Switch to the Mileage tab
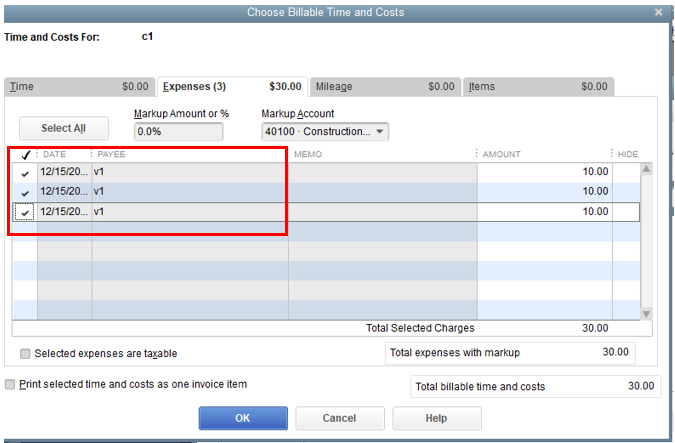 (x=385, y=87)
